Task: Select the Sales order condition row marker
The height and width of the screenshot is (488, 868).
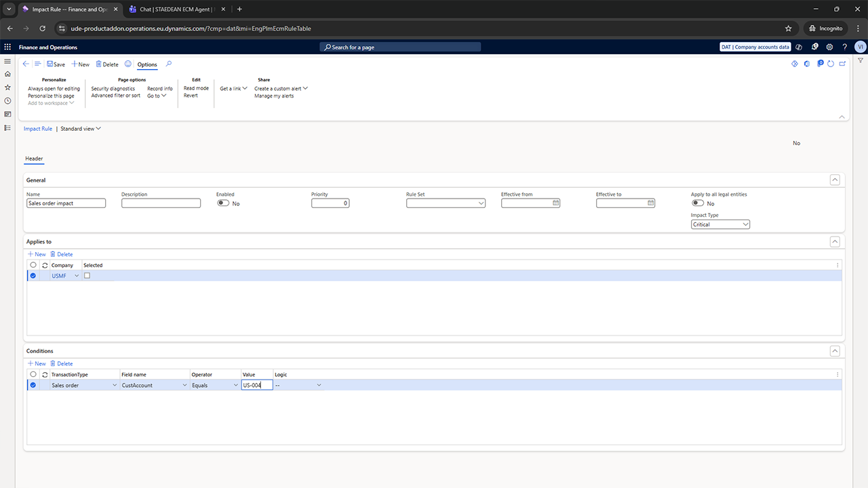Action: click(33, 385)
